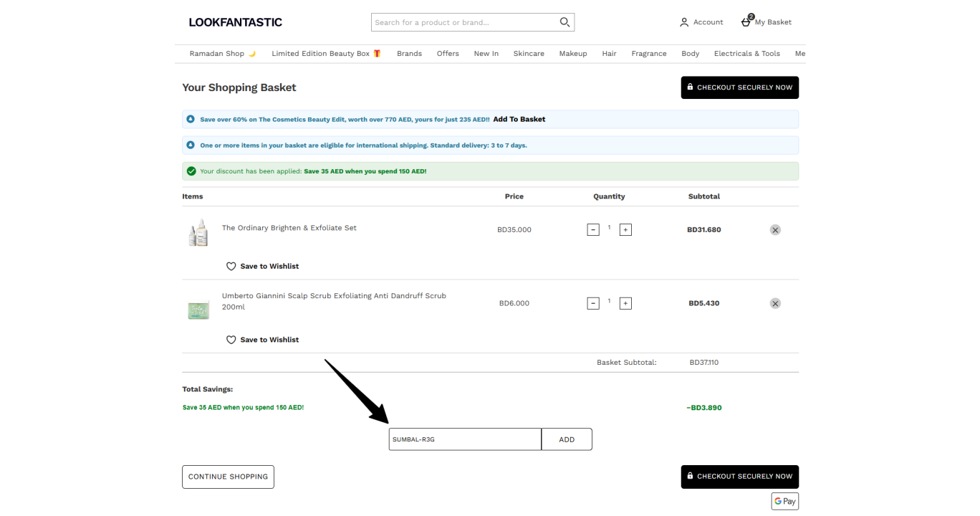Click ADD to apply the code
The height and width of the screenshot is (516, 980).
click(x=567, y=439)
